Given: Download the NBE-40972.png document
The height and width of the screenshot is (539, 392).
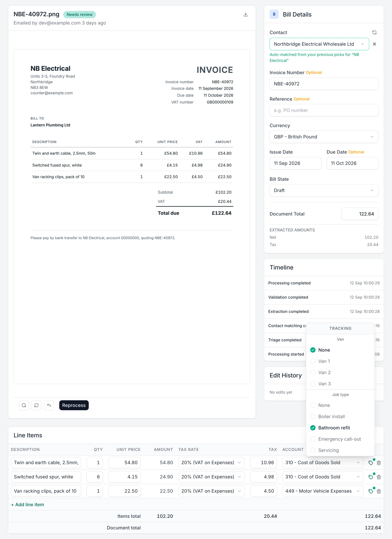Looking at the screenshot, I should point(245,15).
